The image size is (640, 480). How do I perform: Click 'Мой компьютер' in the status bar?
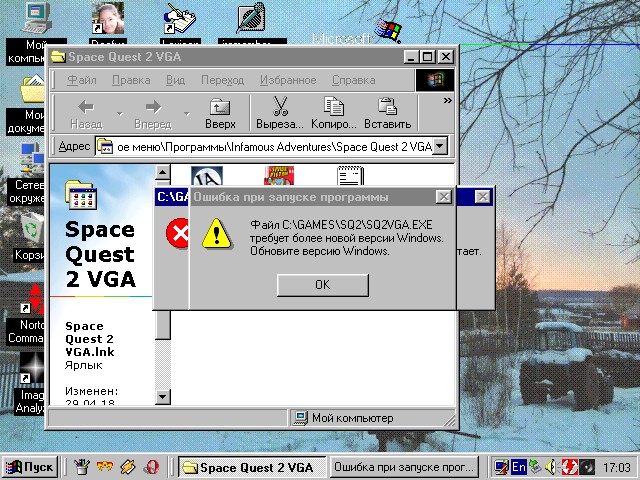click(352, 418)
